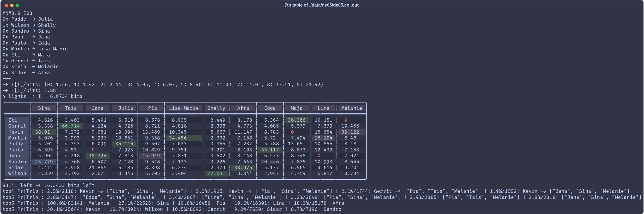Click the 'Sandro' row label
Screen dimensions: 644x214
click(x=17, y=162)
